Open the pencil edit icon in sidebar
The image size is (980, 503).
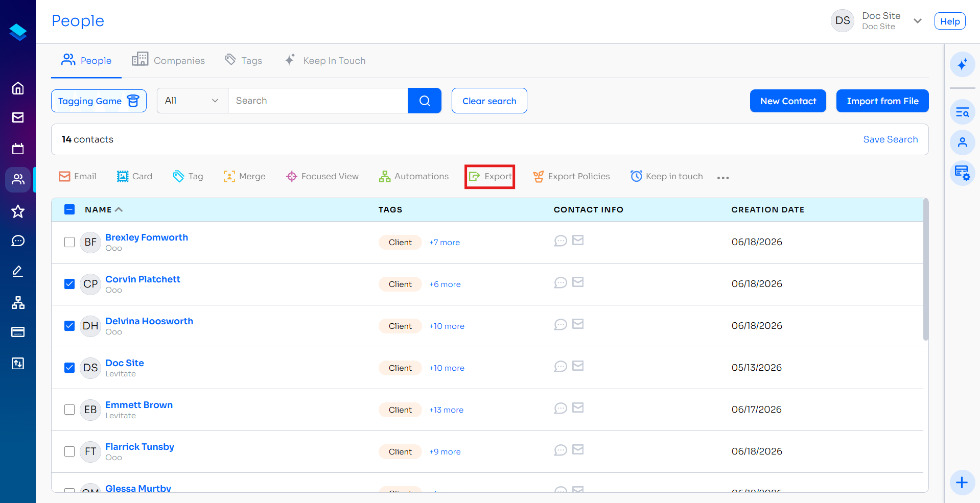18,271
